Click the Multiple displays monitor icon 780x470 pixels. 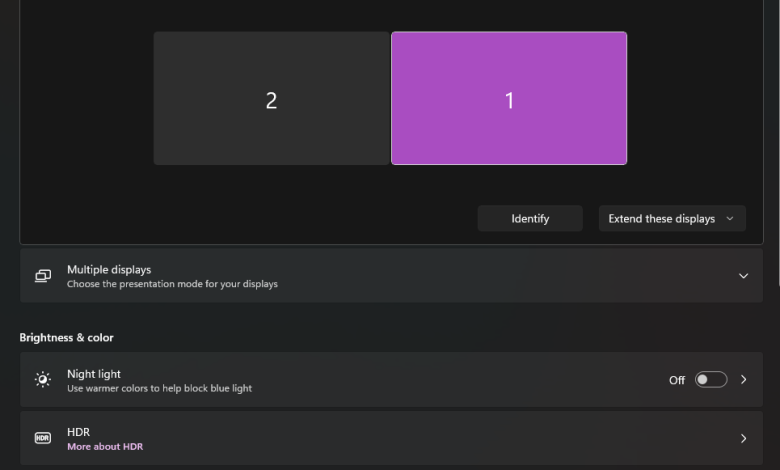[43, 276]
